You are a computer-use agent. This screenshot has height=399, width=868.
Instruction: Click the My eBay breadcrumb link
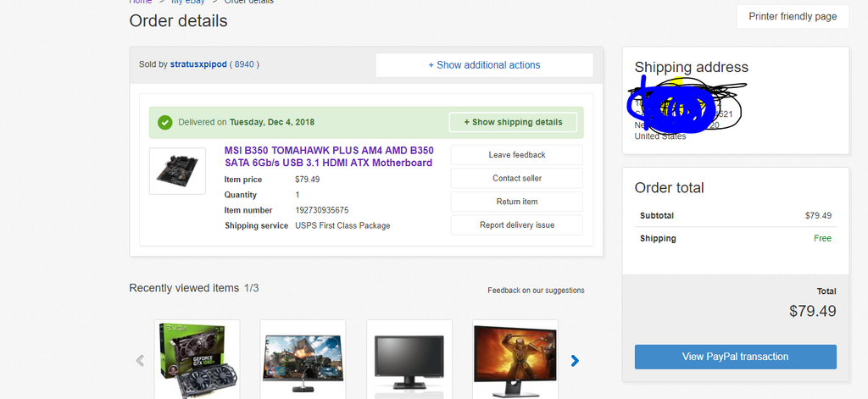tap(187, 2)
